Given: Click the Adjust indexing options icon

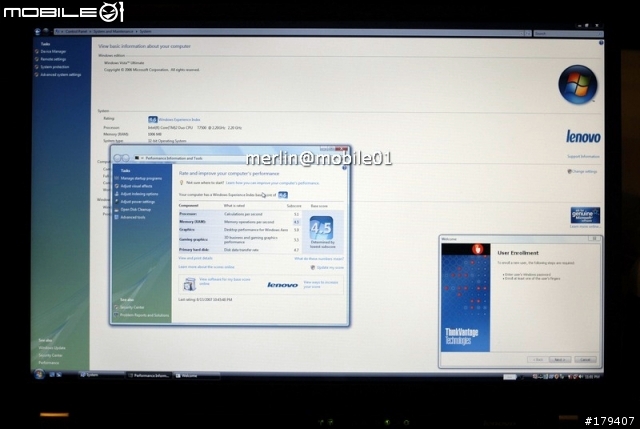Looking at the screenshot, I should pos(117,194).
